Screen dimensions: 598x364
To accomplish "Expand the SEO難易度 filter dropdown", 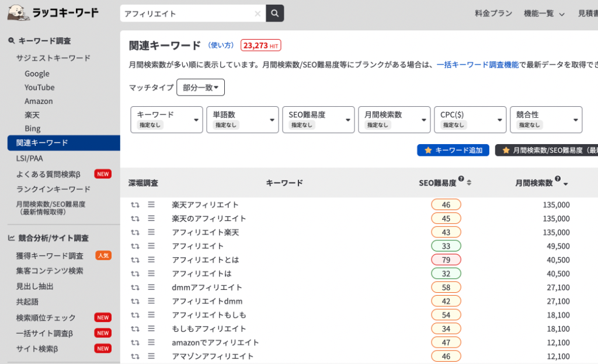I will [x=318, y=120].
